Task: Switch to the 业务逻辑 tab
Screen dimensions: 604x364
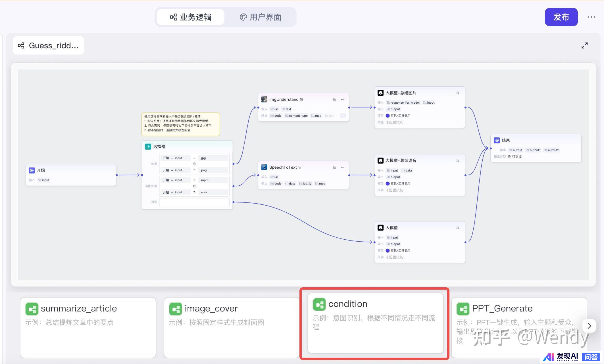Action: [x=191, y=17]
